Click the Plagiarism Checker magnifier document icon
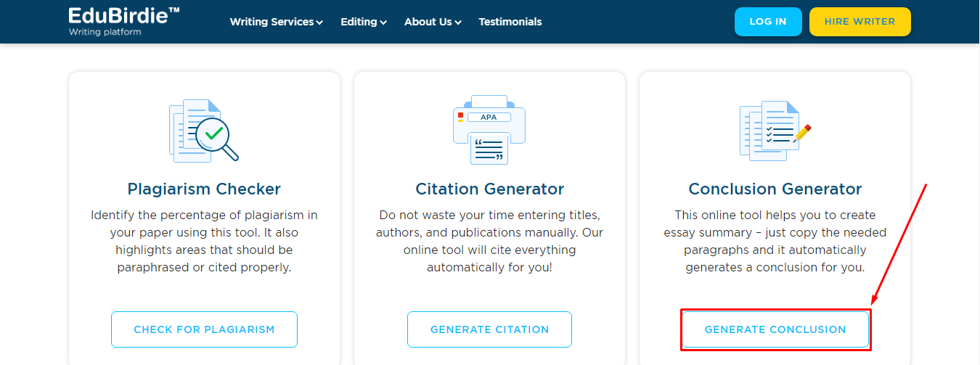 (204, 131)
